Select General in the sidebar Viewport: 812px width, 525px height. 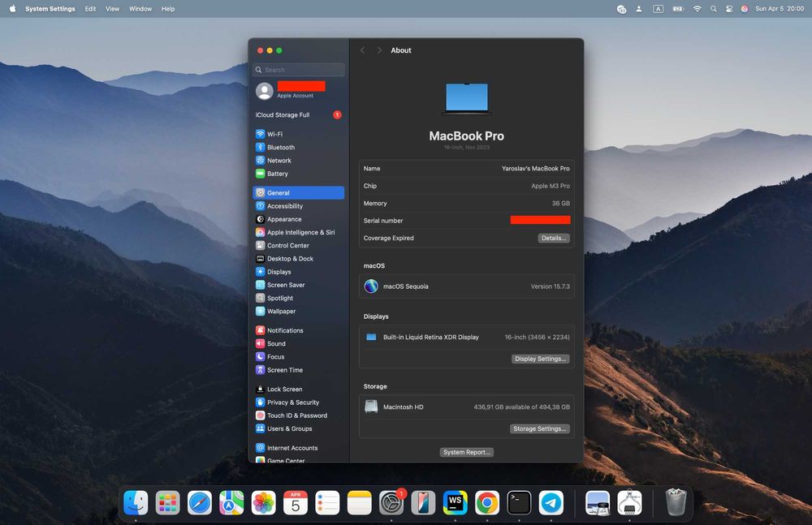[x=298, y=192]
